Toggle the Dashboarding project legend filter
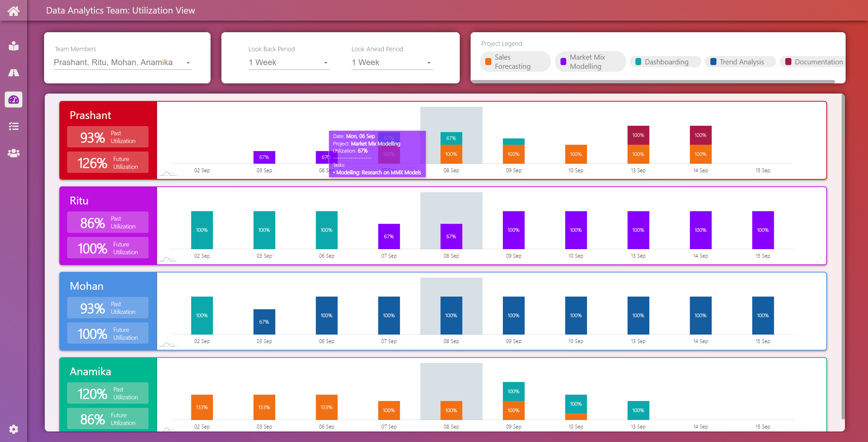This screenshot has height=442, width=868. coord(665,62)
